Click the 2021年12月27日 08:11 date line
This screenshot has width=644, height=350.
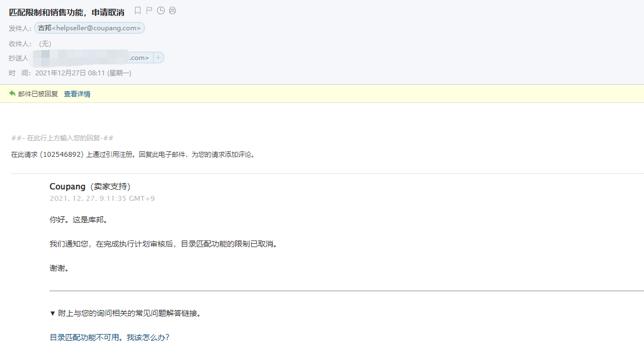coord(83,73)
